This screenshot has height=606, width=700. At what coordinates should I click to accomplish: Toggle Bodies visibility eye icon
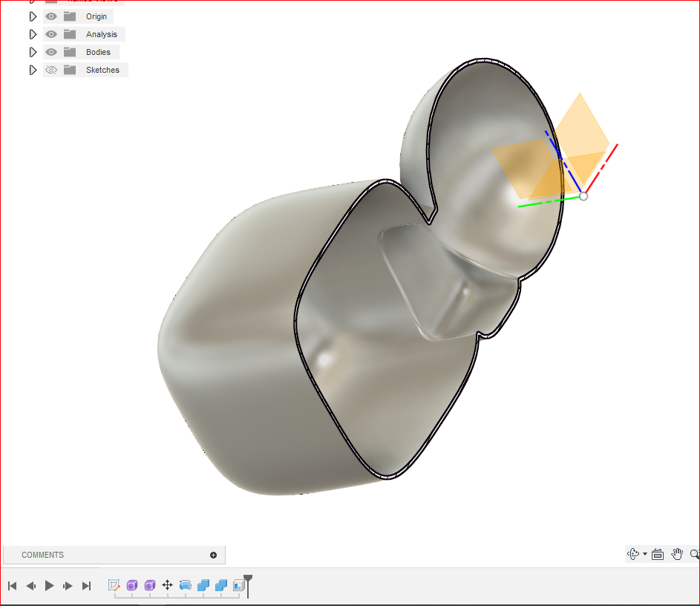pyautogui.click(x=51, y=52)
